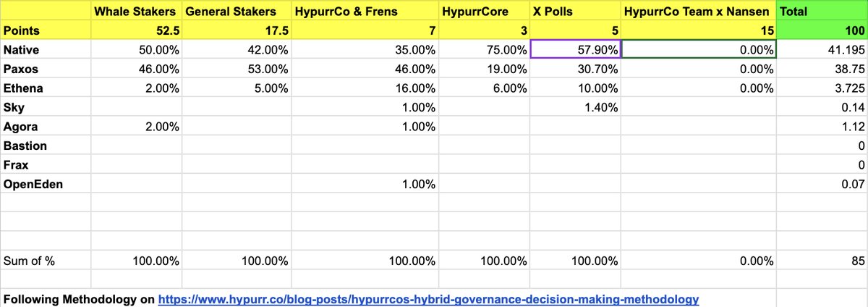The width and height of the screenshot is (868, 307).
Task: Select the HypurrCore header cell
Action: tap(485, 11)
